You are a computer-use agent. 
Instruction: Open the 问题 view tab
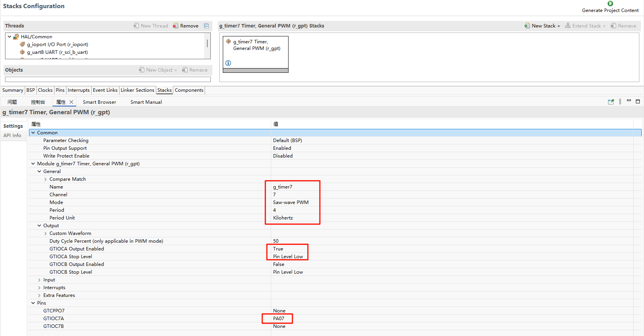(x=12, y=102)
